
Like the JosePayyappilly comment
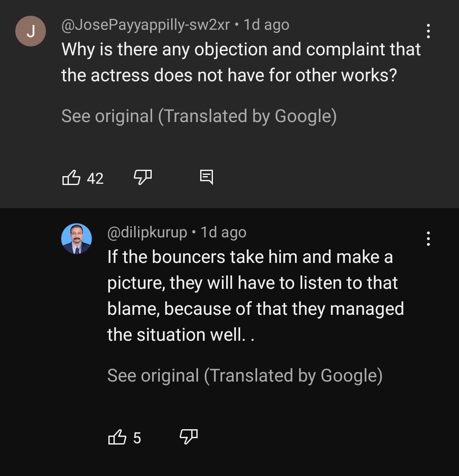click(71, 177)
